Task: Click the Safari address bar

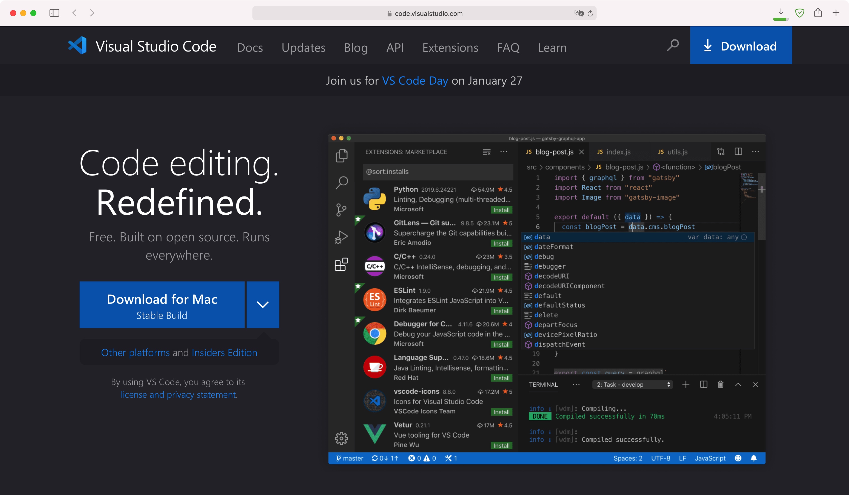Action: [x=424, y=13]
